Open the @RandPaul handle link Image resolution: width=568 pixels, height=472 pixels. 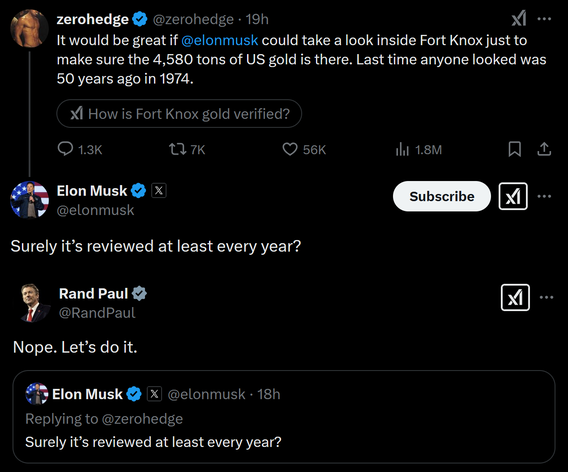pyautogui.click(x=97, y=313)
